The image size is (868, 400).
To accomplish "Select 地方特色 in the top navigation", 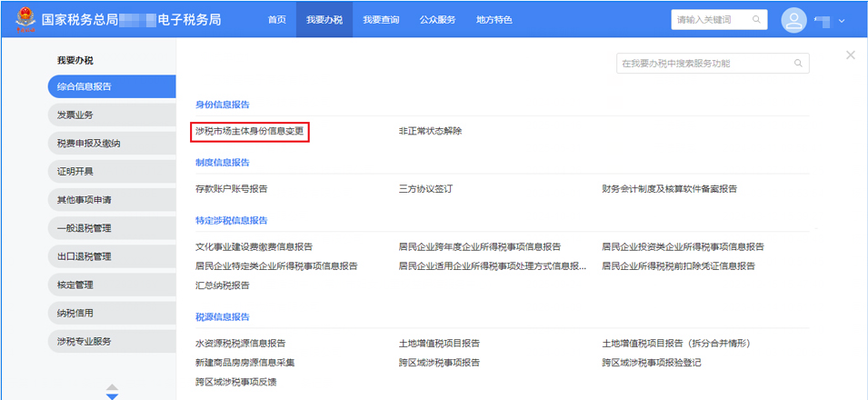I will coord(494,20).
